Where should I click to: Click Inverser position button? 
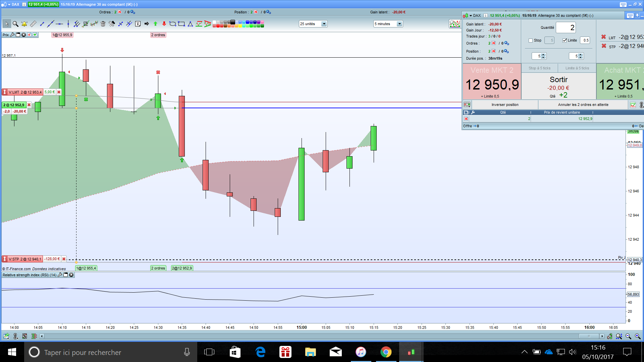coord(505,105)
